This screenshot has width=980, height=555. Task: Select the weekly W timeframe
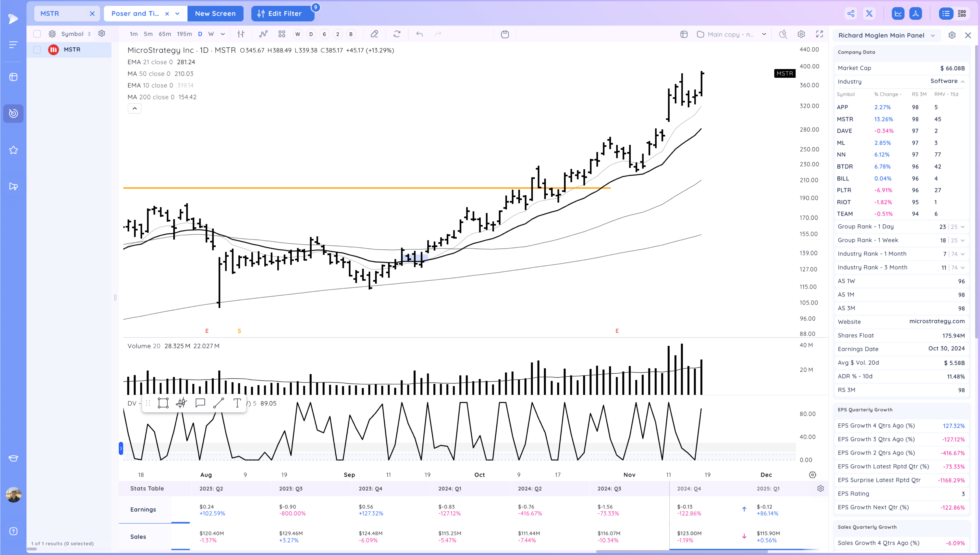tap(211, 34)
